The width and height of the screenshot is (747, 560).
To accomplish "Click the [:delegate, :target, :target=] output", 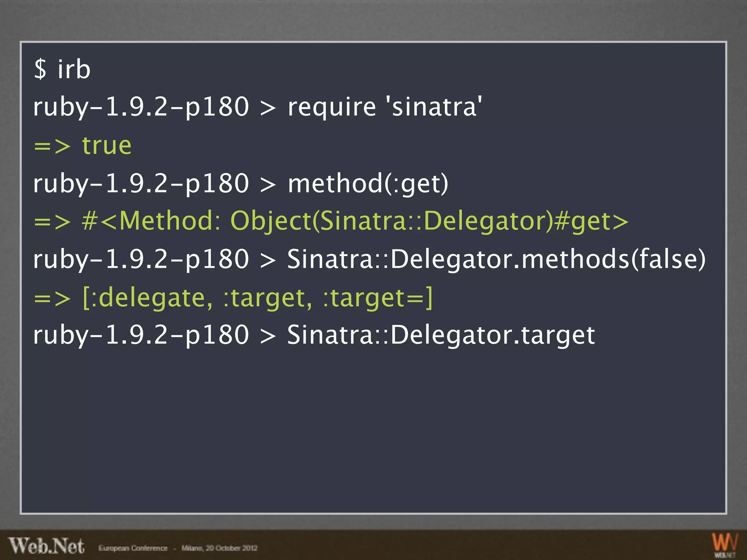I will 233,297.
